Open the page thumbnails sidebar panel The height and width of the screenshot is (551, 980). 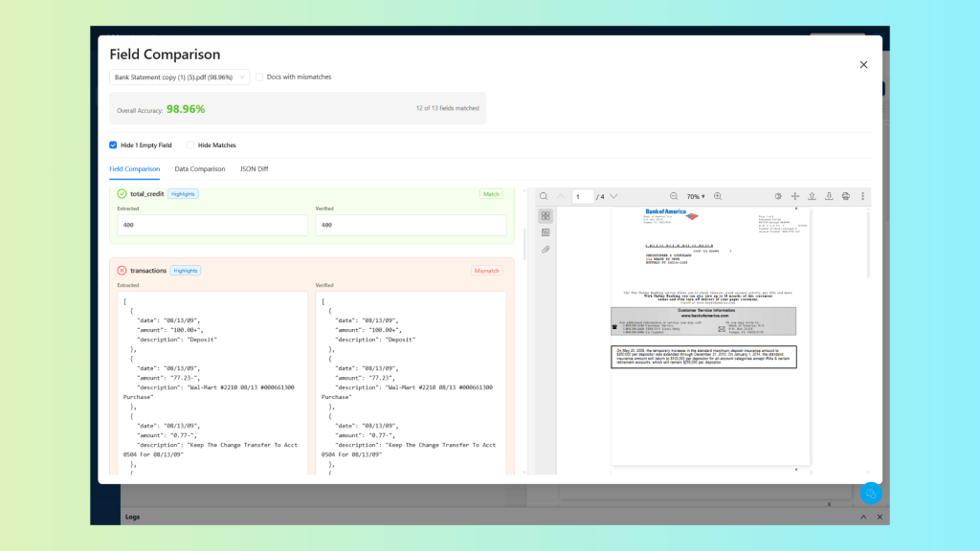click(546, 216)
